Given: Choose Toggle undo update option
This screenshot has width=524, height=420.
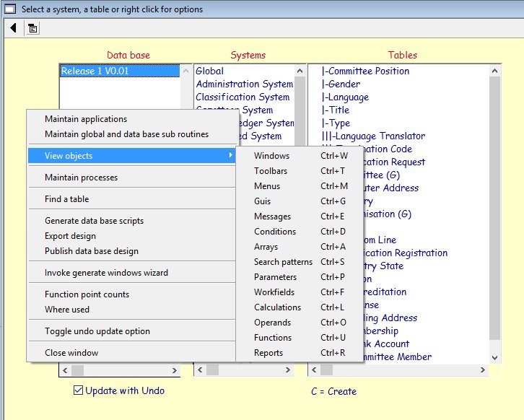Looking at the screenshot, I should pos(97,331).
